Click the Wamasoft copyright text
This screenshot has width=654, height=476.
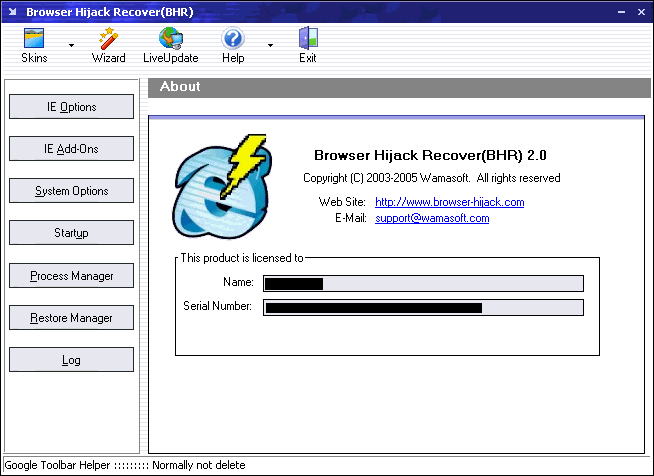432,178
